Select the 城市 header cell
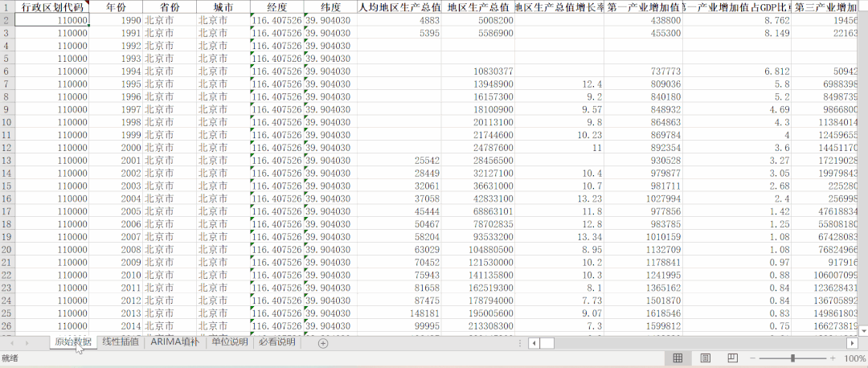The image size is (868, 368). coord(223,6)
